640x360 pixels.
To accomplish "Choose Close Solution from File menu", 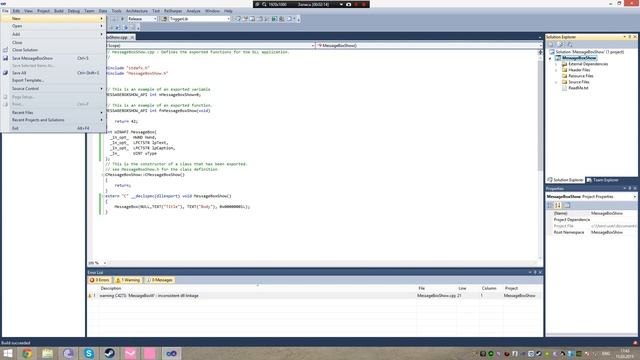I will (54, 50).
